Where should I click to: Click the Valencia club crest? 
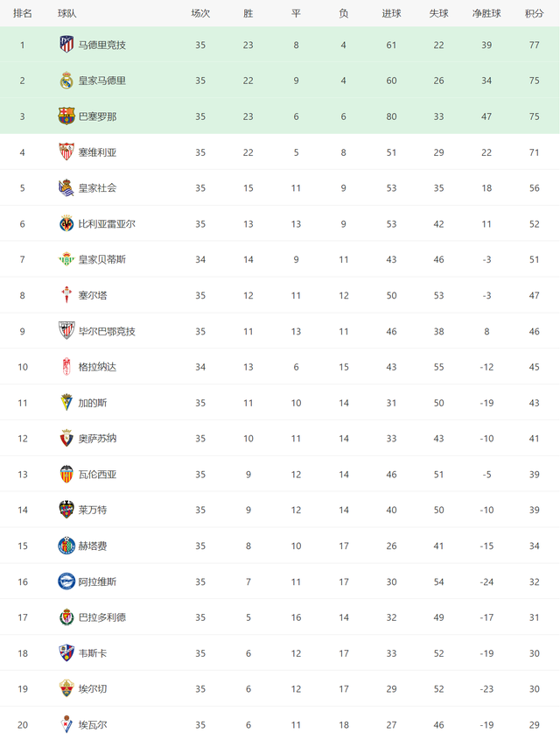tap(66, 474)
